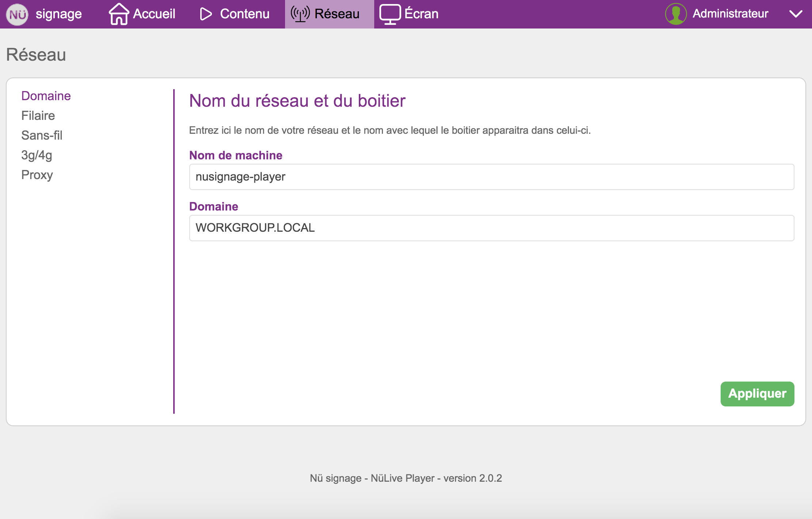Click the green Administrateur avatar icon
This screenshot has height=519, width=812.
[676, 14]
